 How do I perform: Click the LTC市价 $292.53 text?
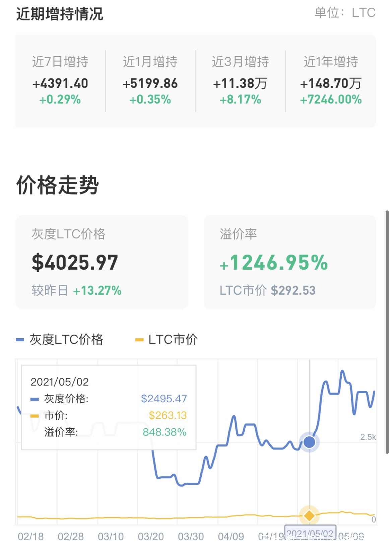(x=267, y=290)
